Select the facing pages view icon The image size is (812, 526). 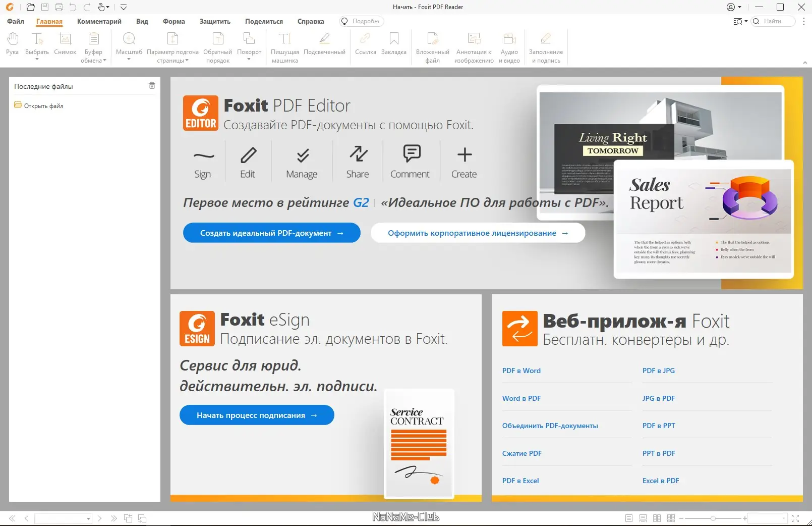click(x=657, y=518)
